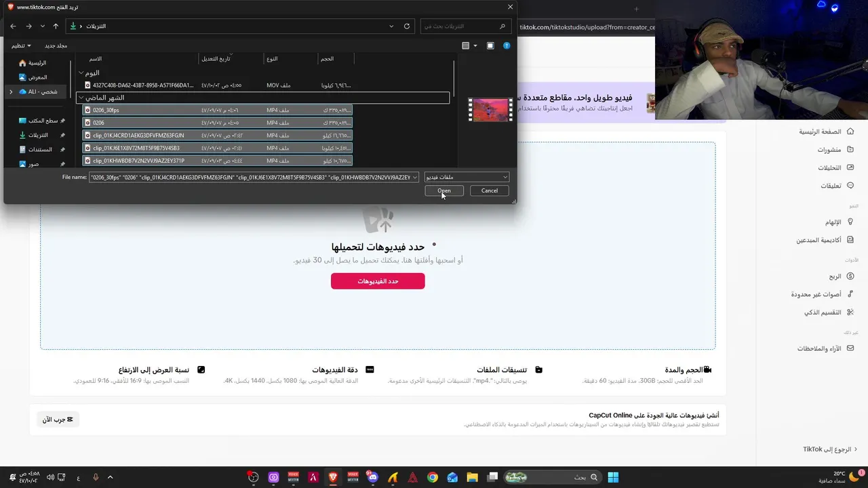Select الرئيسية in the navigation pane
The image size is (868, 488).
pyautogui.click(x=34, y=62)
